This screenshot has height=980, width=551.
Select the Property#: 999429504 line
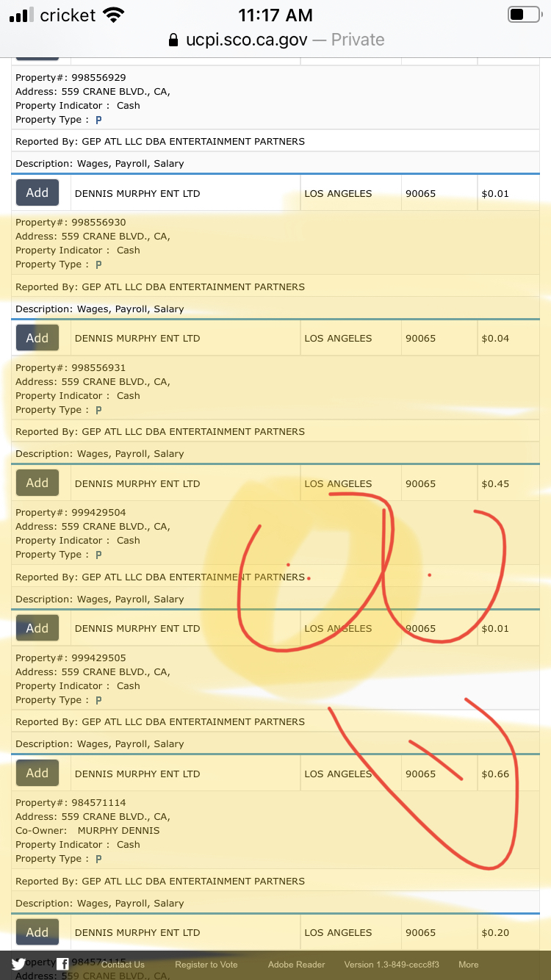pyautogui.click(x=71, y=512)
